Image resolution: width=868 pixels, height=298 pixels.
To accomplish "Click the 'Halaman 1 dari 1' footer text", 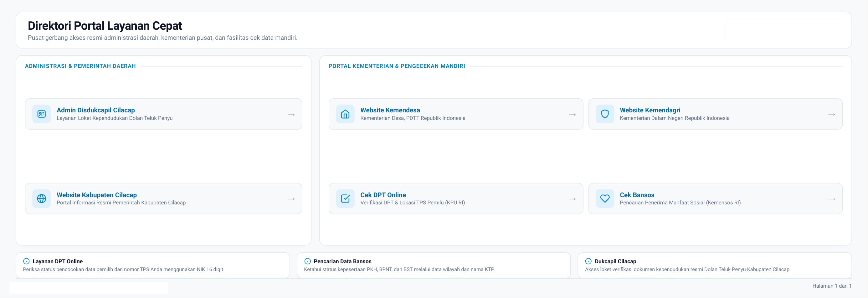I will click(x=832, y=286).
